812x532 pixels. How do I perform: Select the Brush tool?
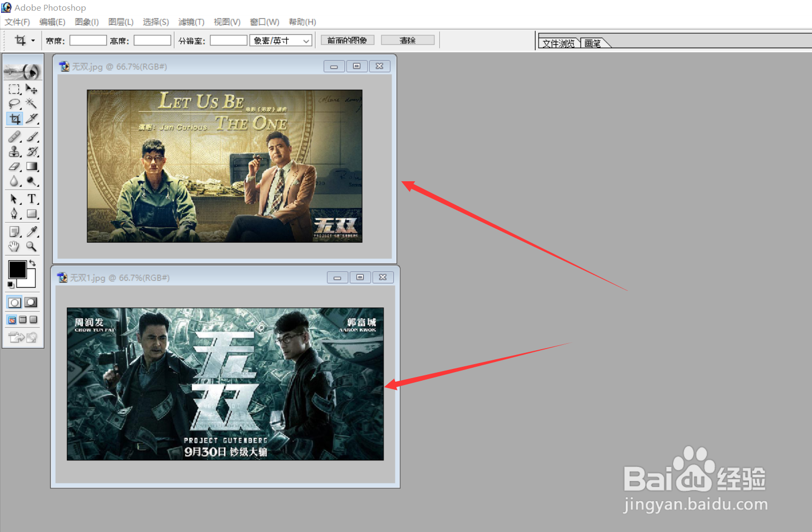coord(32,137)
